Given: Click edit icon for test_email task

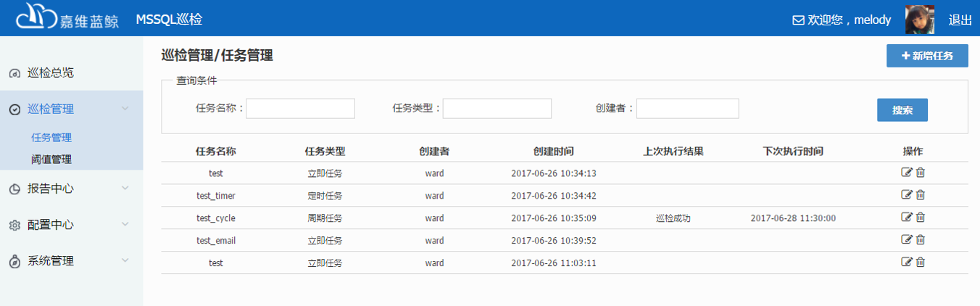Looking at the screenshot, I should click(906, 240).
